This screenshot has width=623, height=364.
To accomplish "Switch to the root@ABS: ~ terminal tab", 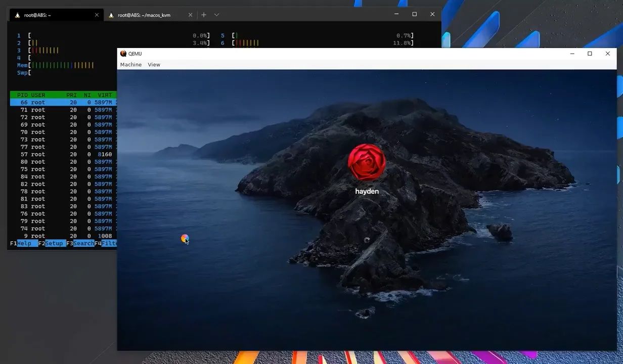I will (57, 15).
